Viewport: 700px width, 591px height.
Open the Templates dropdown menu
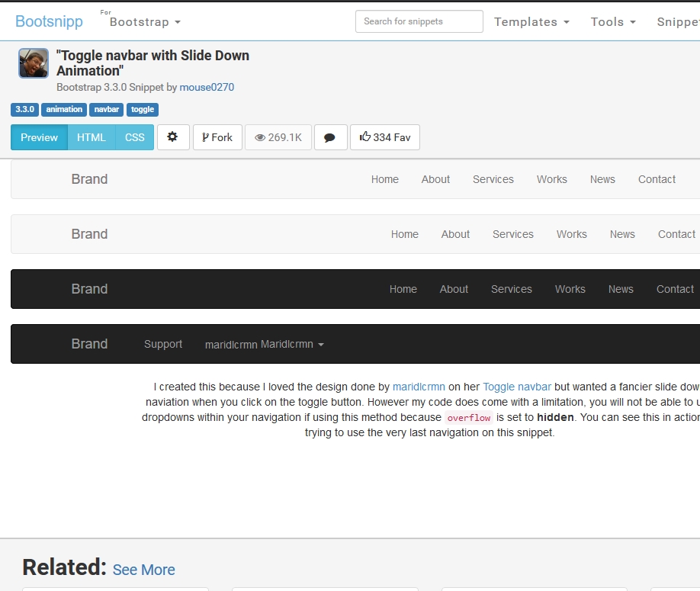[531, 22]
